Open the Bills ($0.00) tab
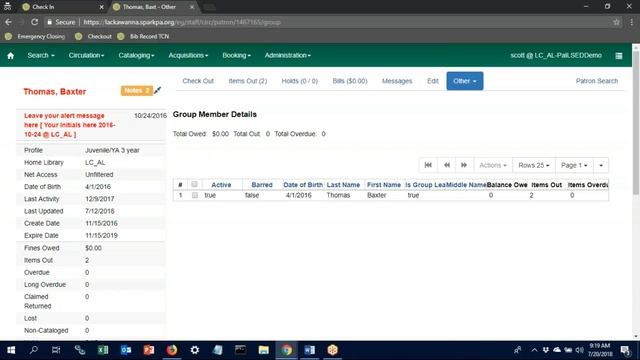 [x=350, y=81]
